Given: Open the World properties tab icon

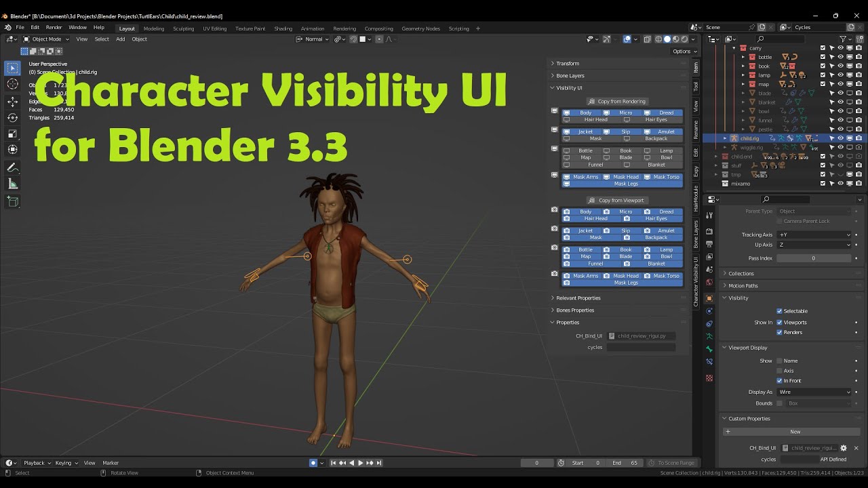Looking at the screenshot, I should tap(709, 282).
